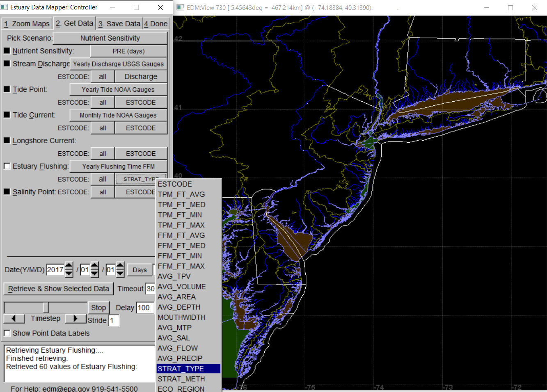Open the Pick Scenario dropdown

point(110,38)
